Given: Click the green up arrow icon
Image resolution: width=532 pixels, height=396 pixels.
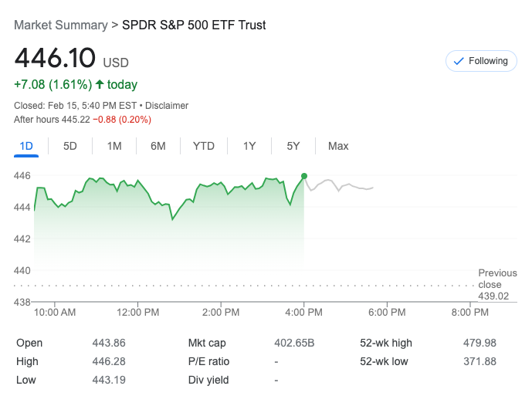Looking at the screenshot, I should (x=100, y=84).
